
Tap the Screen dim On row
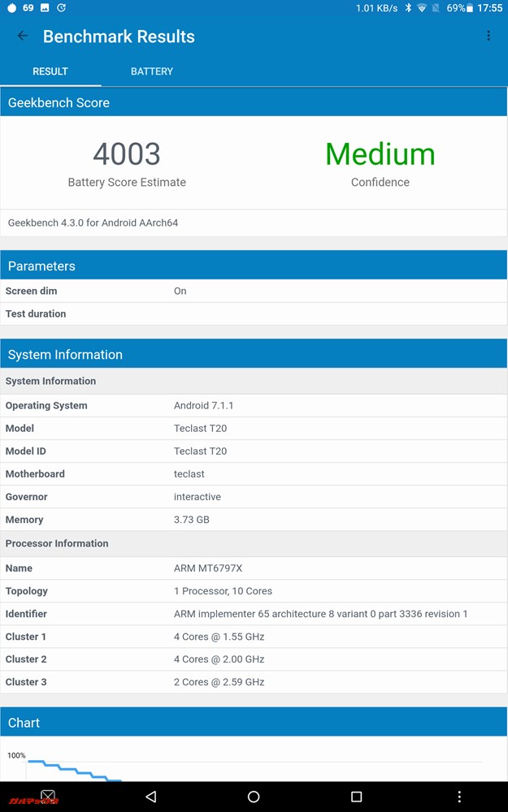(254, 291)
